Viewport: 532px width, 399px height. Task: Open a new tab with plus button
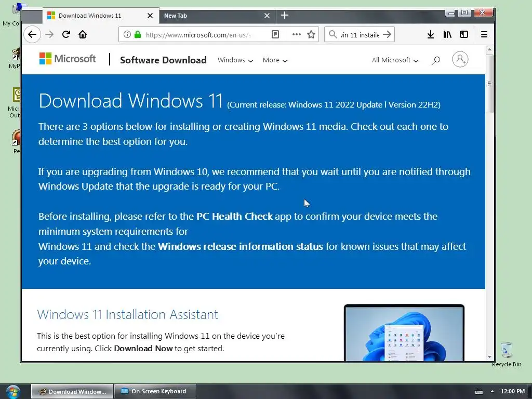pos(285,15)
